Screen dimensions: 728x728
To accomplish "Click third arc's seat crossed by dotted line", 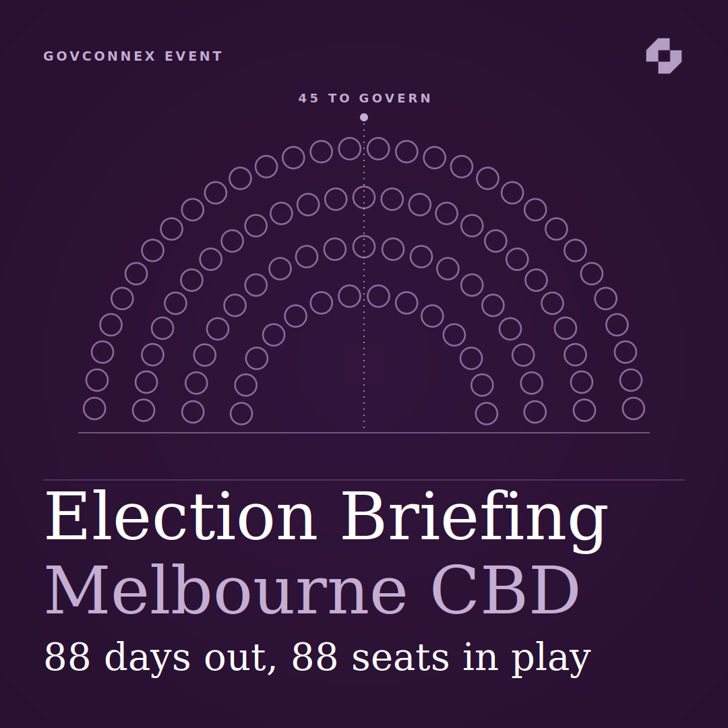I will (x=364, y=247).
